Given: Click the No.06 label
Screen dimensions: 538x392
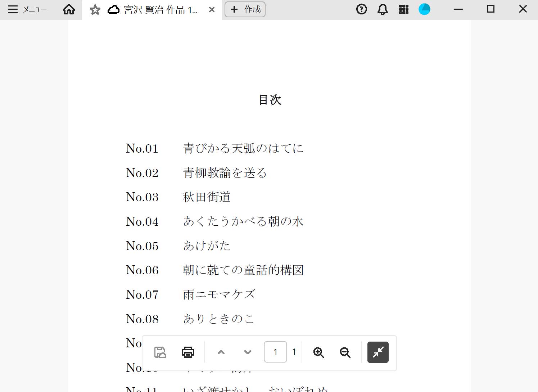Looking at the screenshot, I should tap(142, 270).
